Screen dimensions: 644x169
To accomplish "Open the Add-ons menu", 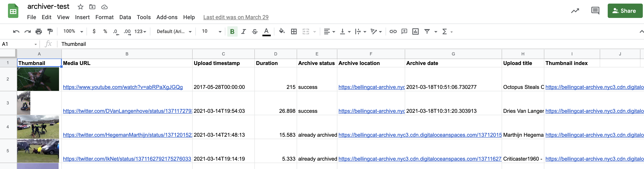I will click(x=167, y=17).
